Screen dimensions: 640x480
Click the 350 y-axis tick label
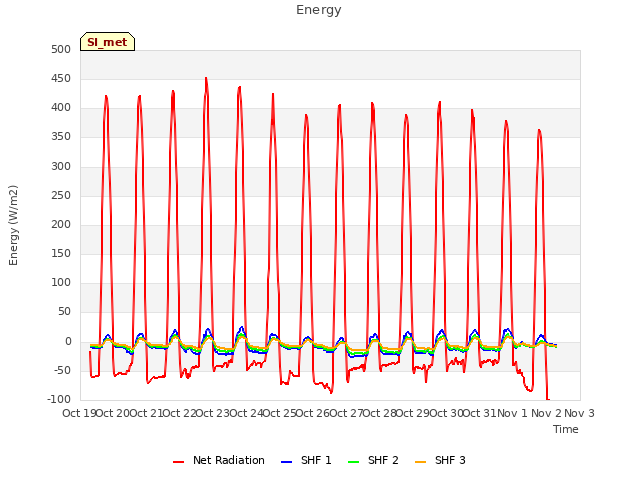click(61, 137)
